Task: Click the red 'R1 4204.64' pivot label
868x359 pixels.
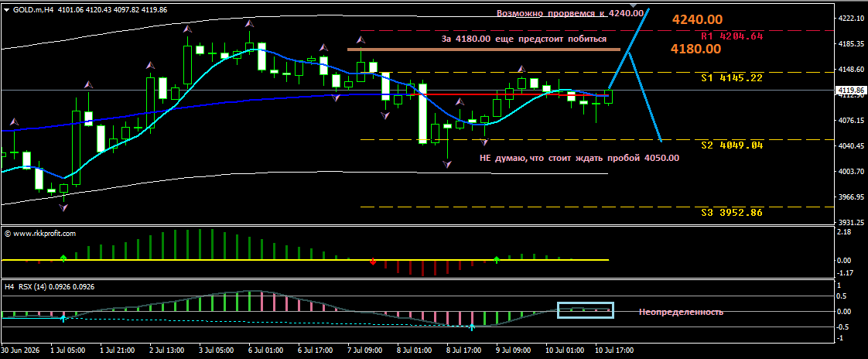Action: (732, 36)
